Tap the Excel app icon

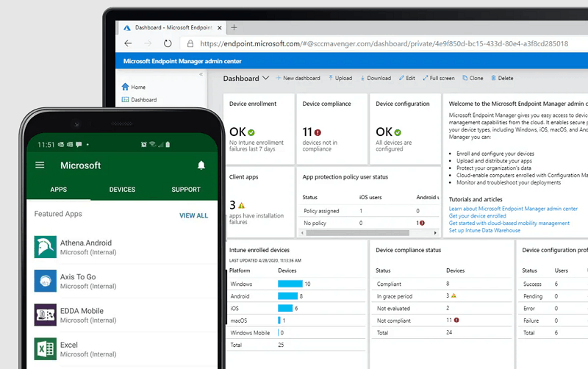(46, 348)
